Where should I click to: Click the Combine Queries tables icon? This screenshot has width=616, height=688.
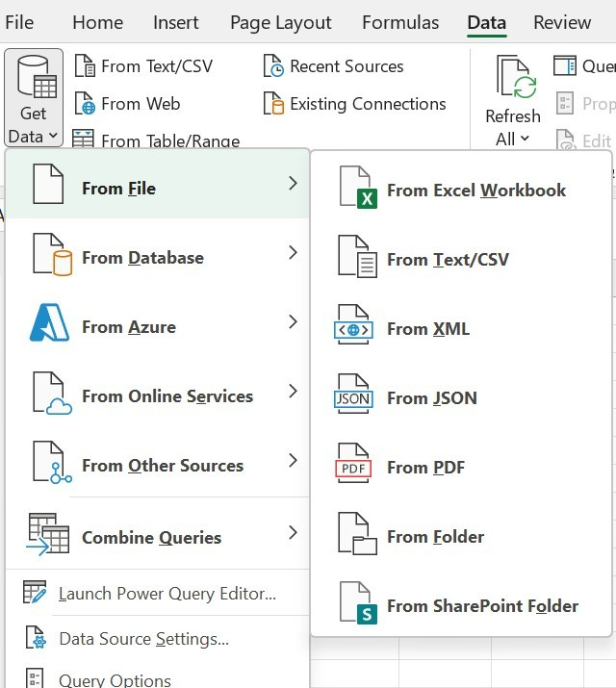pyautogui.click(x=48, y=534)
